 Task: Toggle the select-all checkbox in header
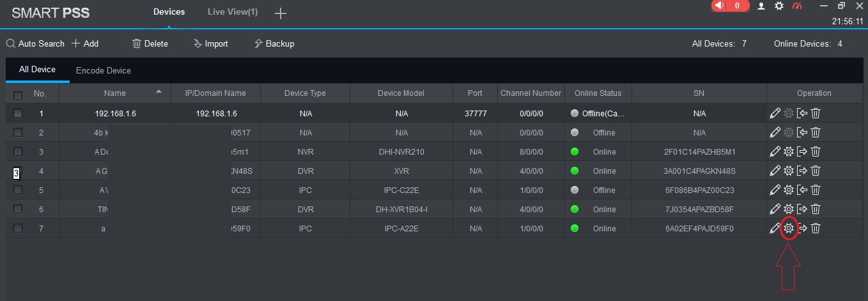click(18, 95)
